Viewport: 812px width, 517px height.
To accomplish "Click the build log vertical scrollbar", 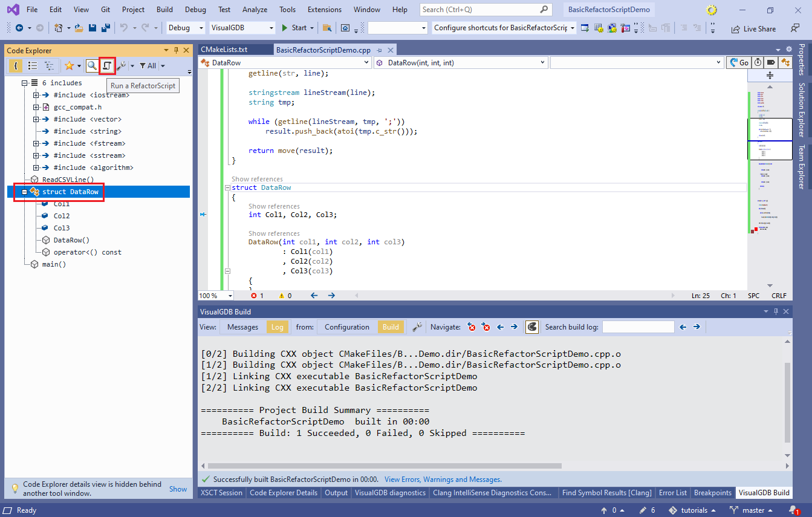I will [787, 402].
